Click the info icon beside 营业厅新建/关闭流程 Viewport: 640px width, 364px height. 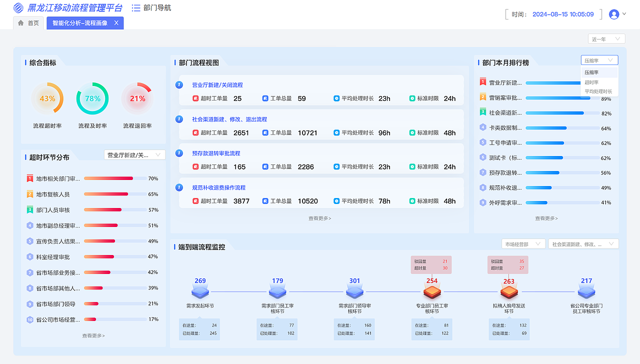pos(178,84)
